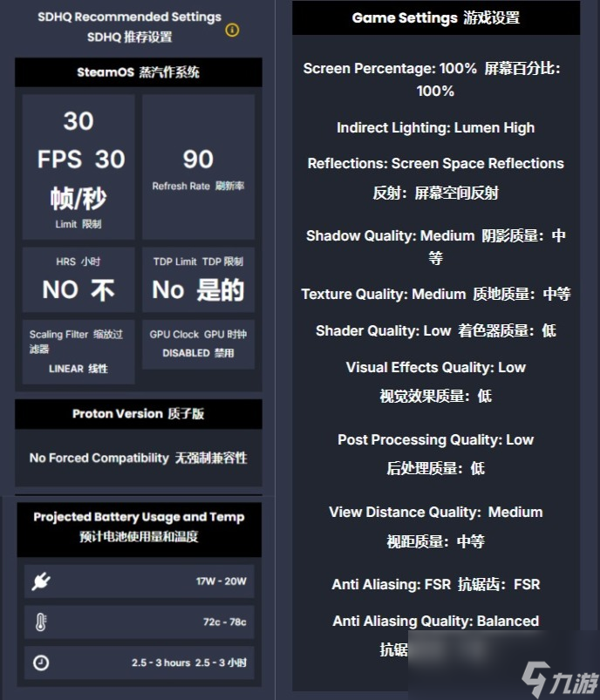Click the Texture Quality: Medium setting
The width and height of the screenshot is (600, 700).
pos(435,294)
